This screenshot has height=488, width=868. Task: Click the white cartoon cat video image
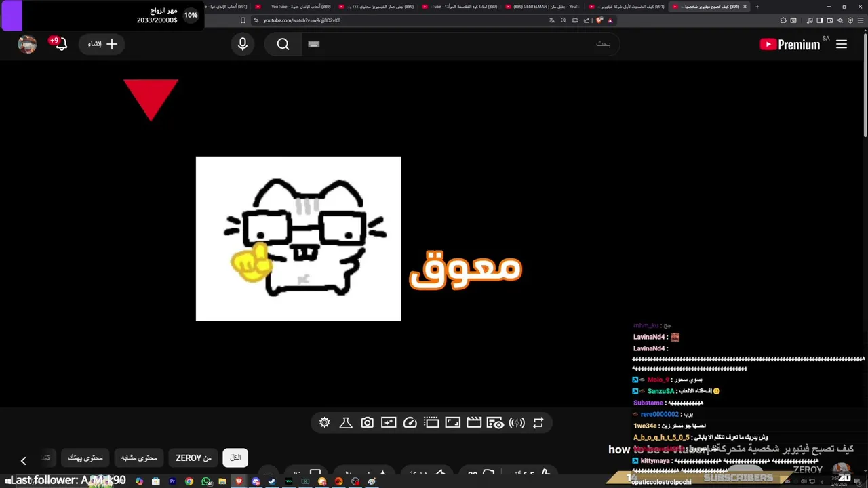pyautogui.click(x=298, y=239)
